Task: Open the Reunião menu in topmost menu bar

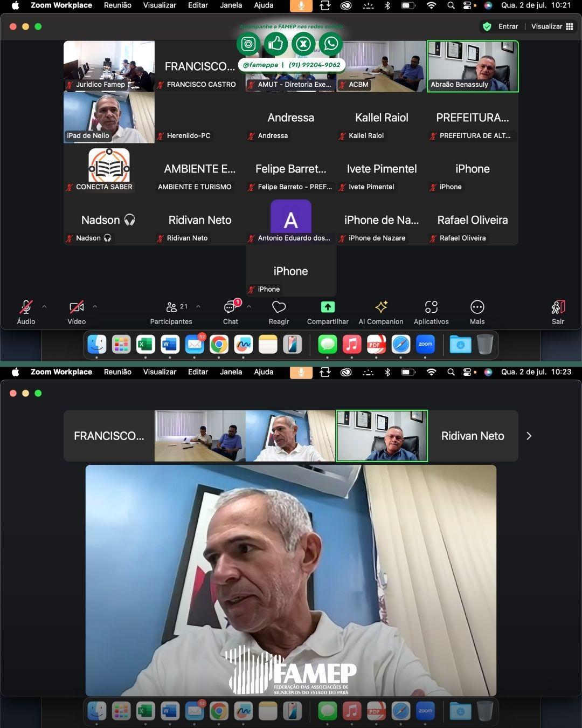Action: click(117, 5)
